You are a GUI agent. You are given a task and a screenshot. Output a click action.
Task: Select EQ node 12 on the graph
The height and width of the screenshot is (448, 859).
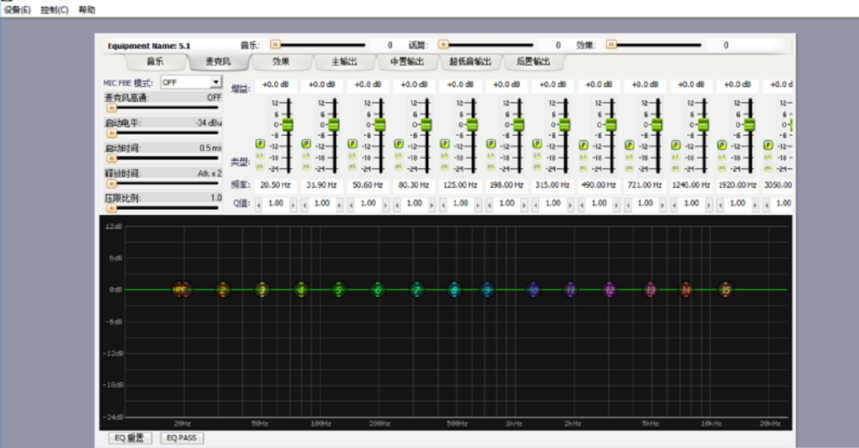[610, 290]
